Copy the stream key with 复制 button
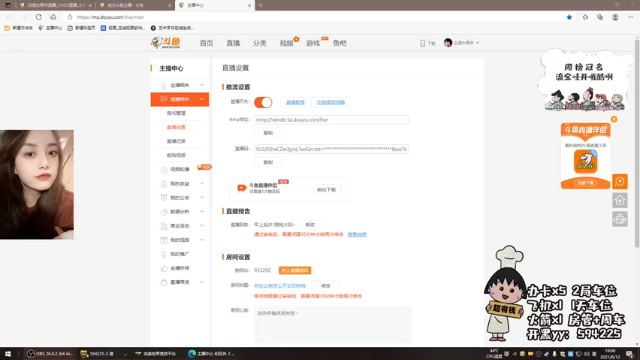The height and width of the screenshot is (360, 640). pos(268,162)
